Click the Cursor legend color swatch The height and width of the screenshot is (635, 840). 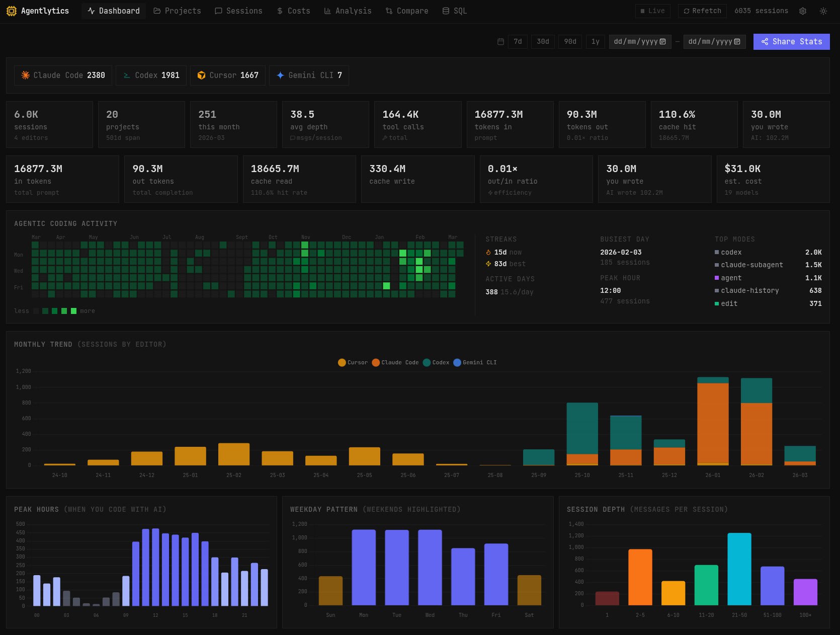coord(342,362)
